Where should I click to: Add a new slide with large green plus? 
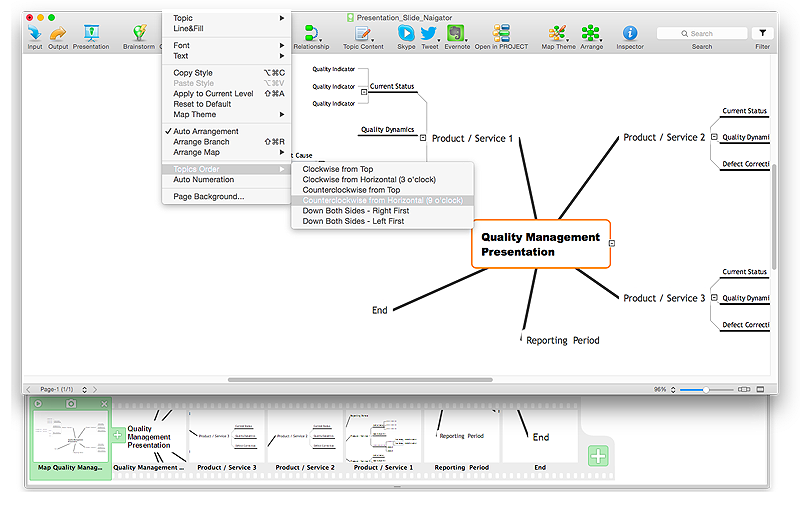pyautogui.click(x=598, y=456)
